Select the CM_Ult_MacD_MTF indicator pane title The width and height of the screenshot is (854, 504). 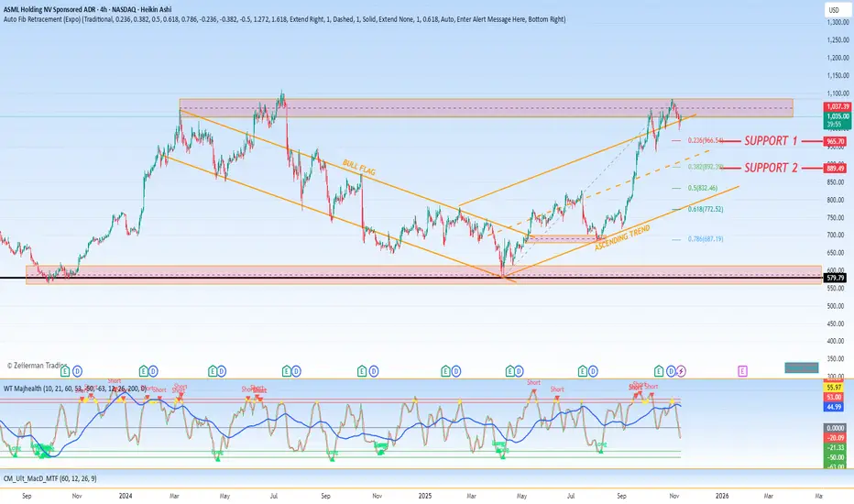pyautogui.click(x=50, y=478)
